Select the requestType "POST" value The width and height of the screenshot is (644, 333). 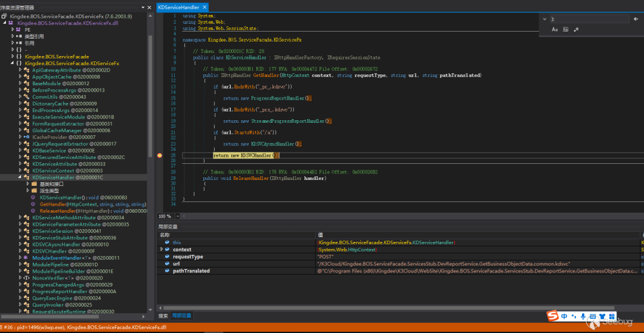[326, 257]
